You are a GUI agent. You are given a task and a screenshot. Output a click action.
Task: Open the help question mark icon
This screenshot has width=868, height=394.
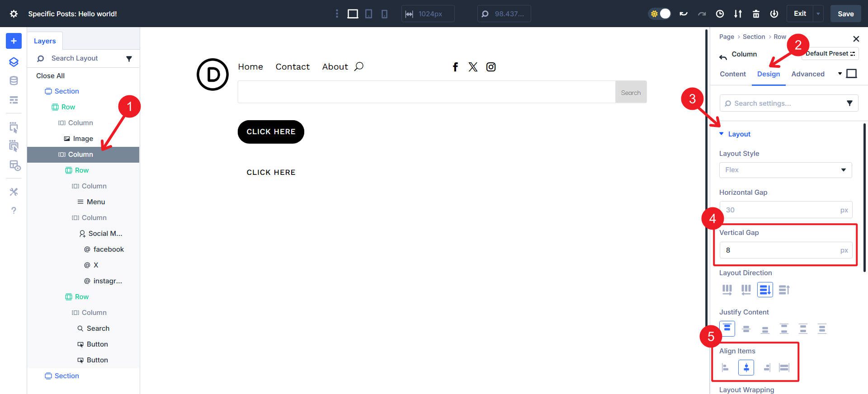[x=14, y=210]
